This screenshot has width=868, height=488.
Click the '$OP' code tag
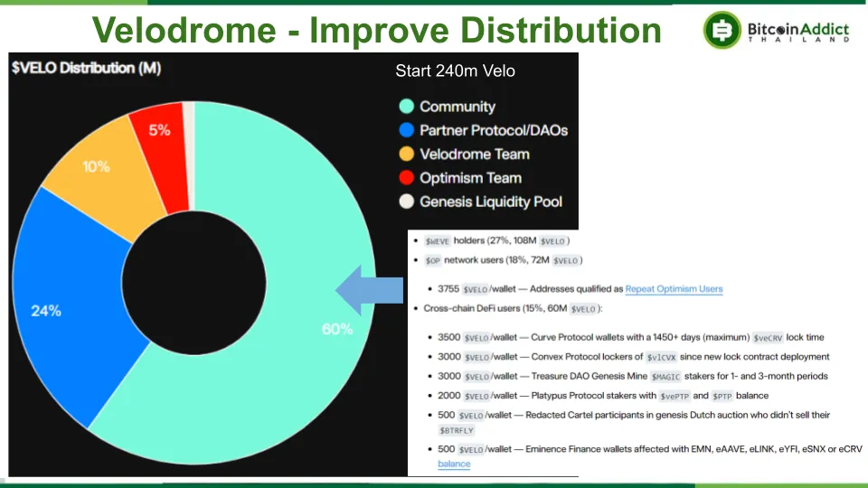[x=432, y=260]
